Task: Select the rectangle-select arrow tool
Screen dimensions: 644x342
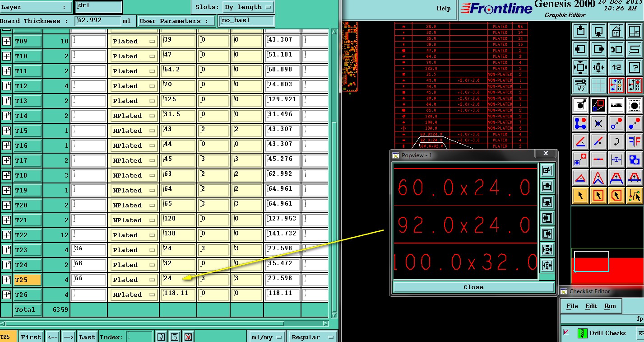Action: pyautogui.click(x=598, y=195)
